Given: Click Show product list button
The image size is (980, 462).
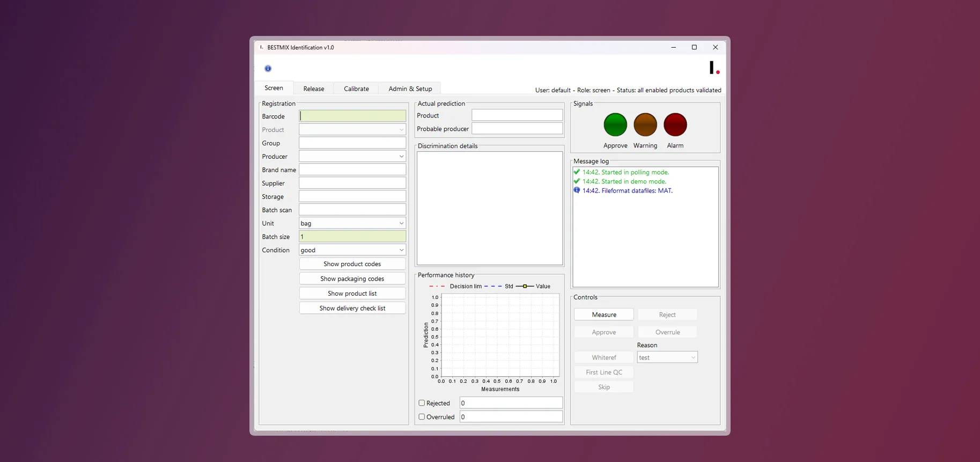Looking at the screenshot, I should click(352, 294).
